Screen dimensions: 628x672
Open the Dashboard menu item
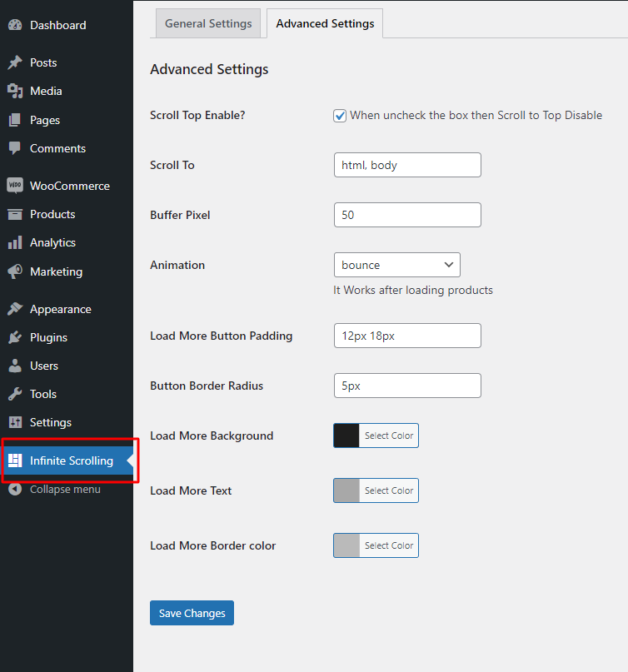click(x=57, y=25)
